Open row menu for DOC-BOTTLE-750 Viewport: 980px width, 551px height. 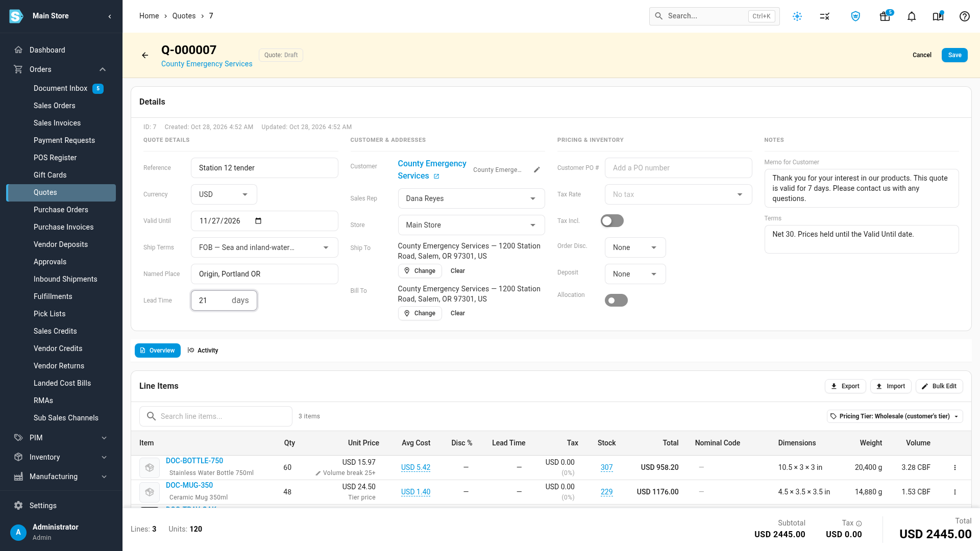click(955, 467)
